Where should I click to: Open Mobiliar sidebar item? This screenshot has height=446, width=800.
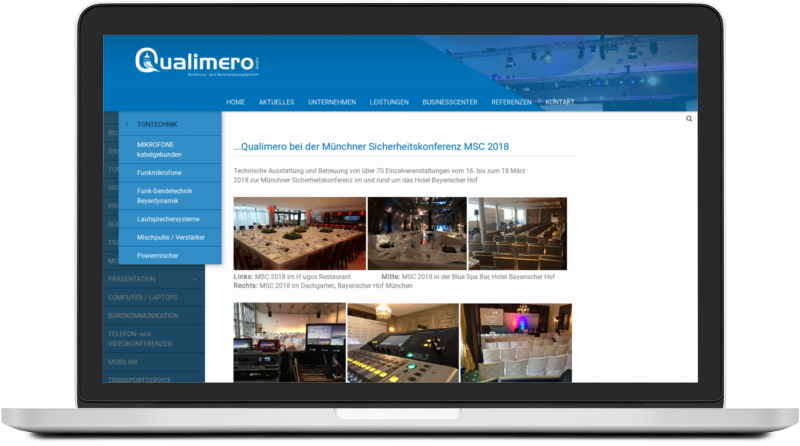154,362
